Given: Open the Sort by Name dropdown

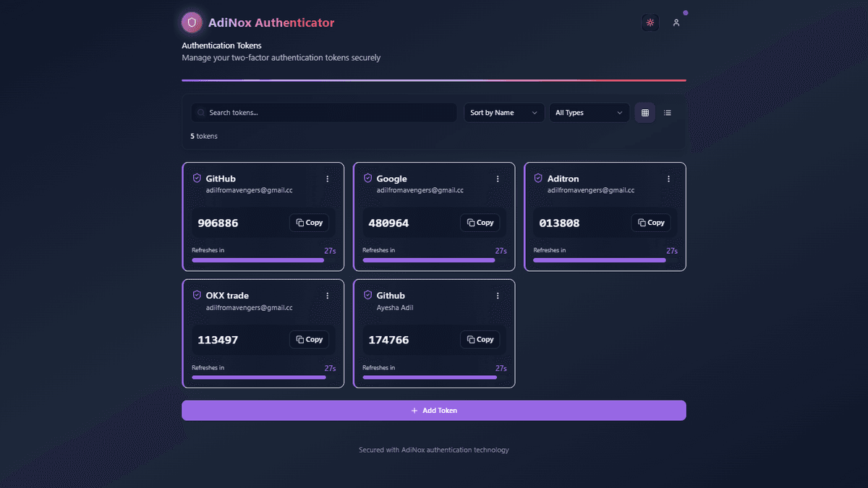Looking at the screenshot, I should click(504, 112).
